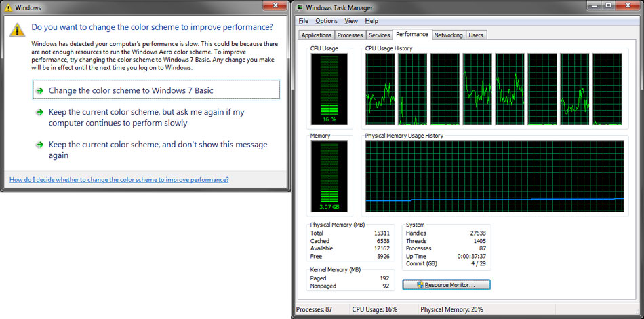Click the shield icon on Resource Monitor button
Image resolution: width=644 pixels, height=319 pixels.
pos(420,285)
